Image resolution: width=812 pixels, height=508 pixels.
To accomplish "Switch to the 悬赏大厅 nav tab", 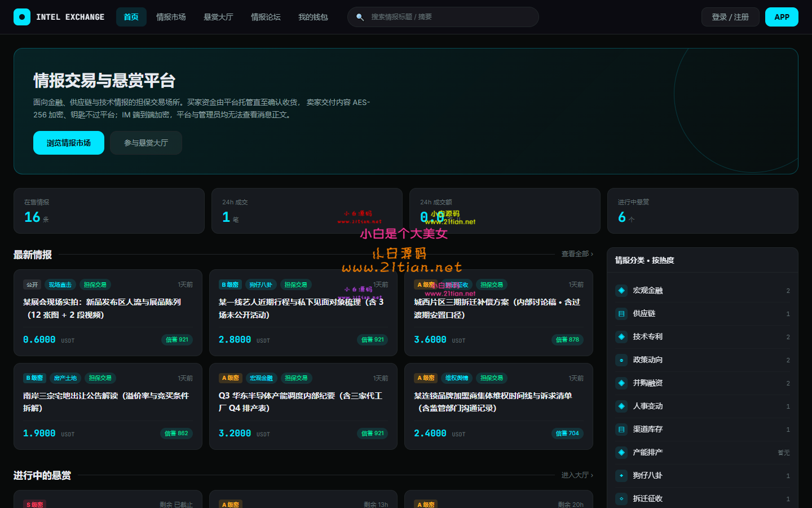I will coord(218,17).
